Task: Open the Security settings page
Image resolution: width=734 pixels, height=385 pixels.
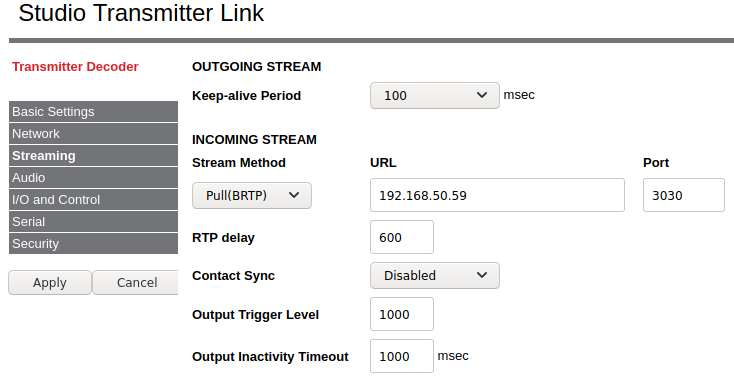Action: [x=93, y=244]
